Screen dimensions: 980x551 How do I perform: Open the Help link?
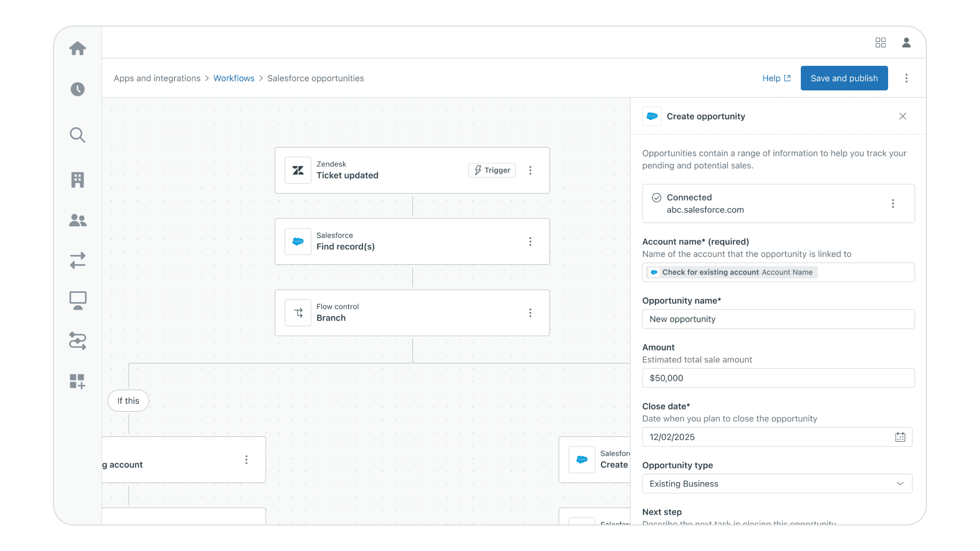[x=776, y=78]
